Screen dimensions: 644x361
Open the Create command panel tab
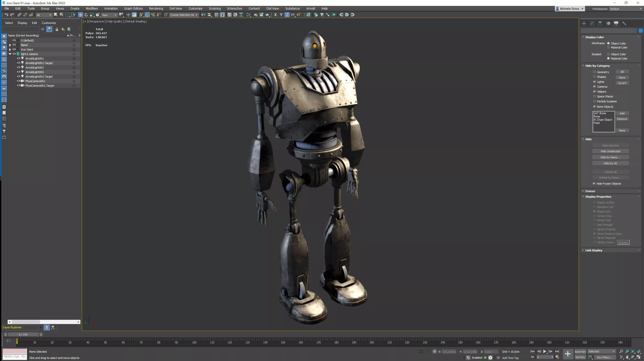tap(584, 23)
